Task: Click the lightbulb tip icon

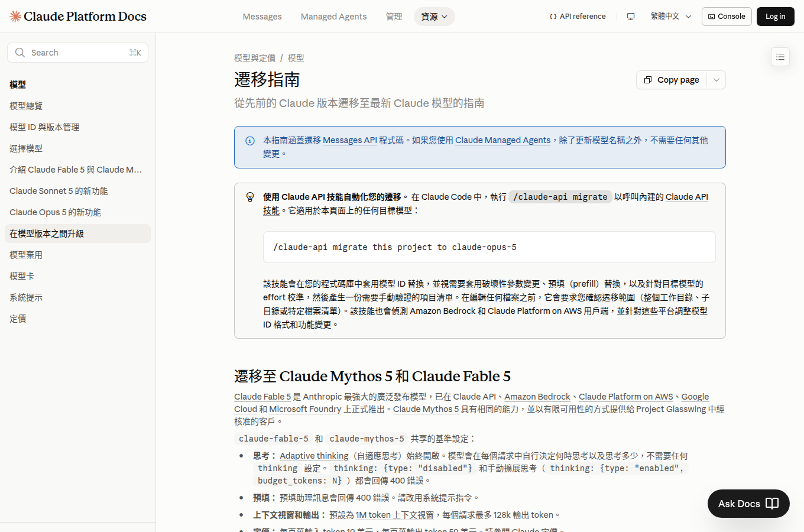Action: (250, 197)
